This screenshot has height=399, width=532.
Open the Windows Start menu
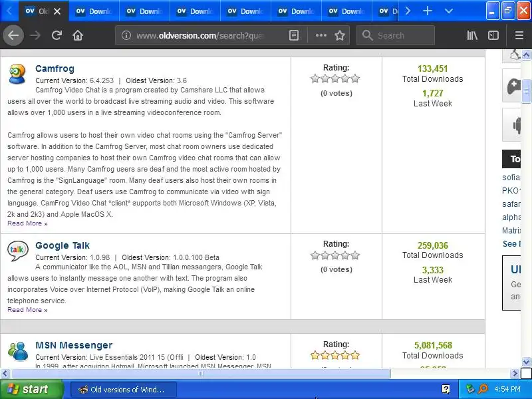click(31, 389)
